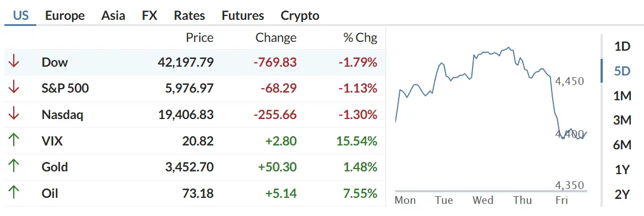Click the red down arrow beside Nasdaq
This screenshot has height=216, width=644.
pyautogui.click(x=14, y=114)
